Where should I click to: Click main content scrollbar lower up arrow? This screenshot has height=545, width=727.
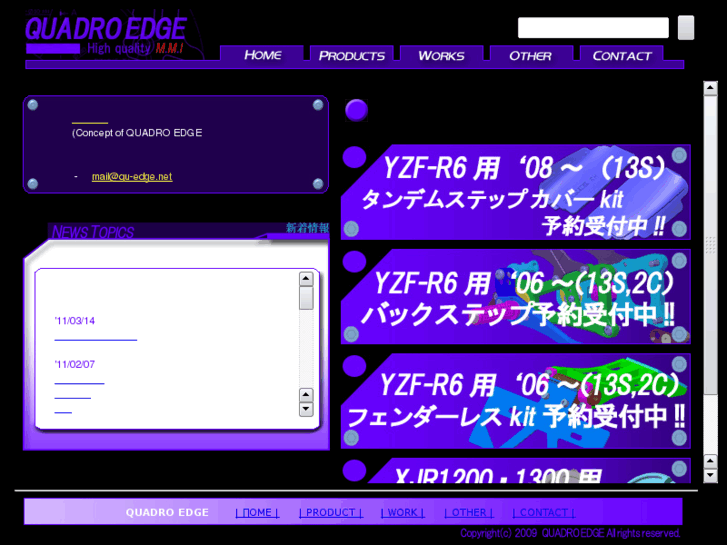pyautogui.click(x=710, y=461)
